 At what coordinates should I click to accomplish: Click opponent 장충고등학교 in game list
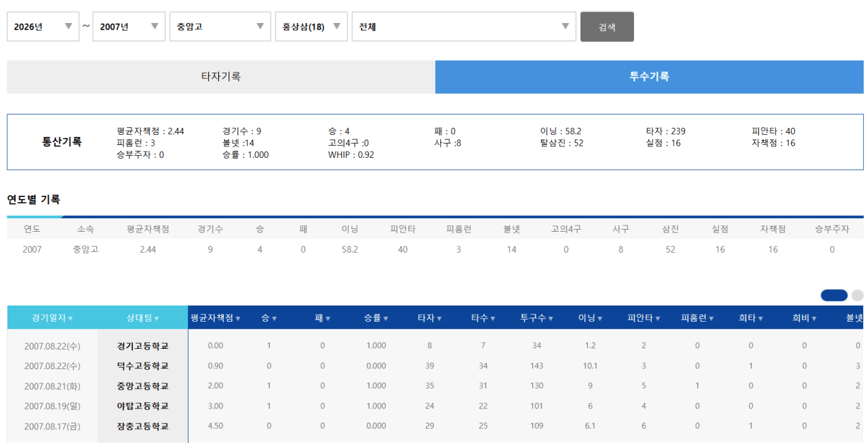pyautogui.click(x=142, y=426)
